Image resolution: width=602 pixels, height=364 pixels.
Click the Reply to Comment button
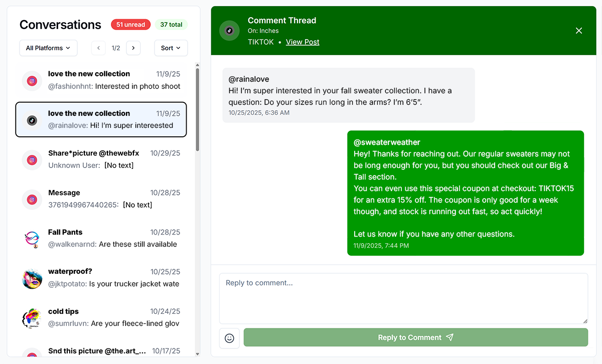[x=415, y=337]
